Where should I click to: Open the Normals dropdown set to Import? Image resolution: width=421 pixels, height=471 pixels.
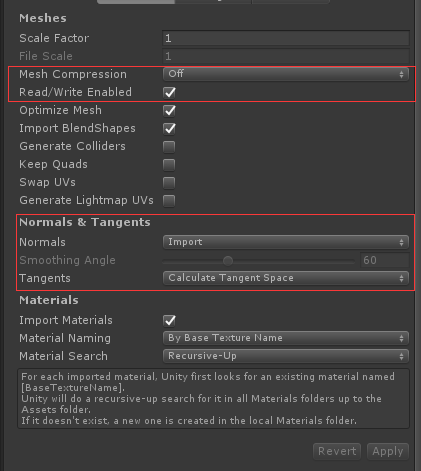coord(286,242)
